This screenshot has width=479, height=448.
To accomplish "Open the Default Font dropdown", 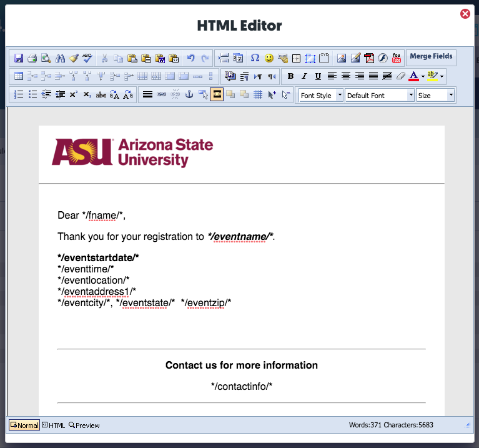I will (x=380, y=96).
